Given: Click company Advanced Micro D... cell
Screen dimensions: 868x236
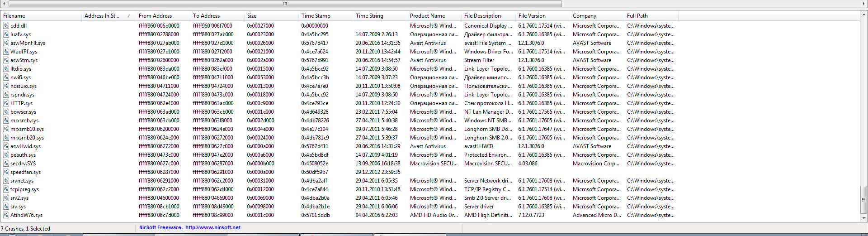Looking at the screenshot, I should tap(597, 215).
